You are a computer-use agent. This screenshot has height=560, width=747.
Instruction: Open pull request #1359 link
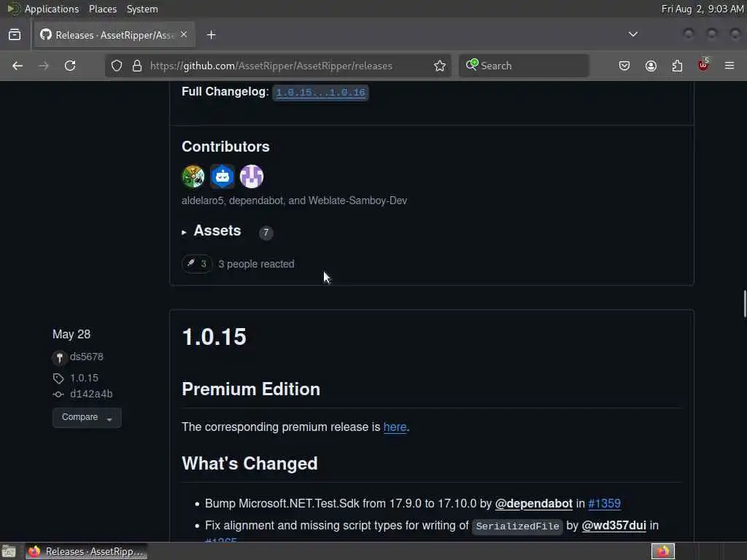tap(605, 503)
